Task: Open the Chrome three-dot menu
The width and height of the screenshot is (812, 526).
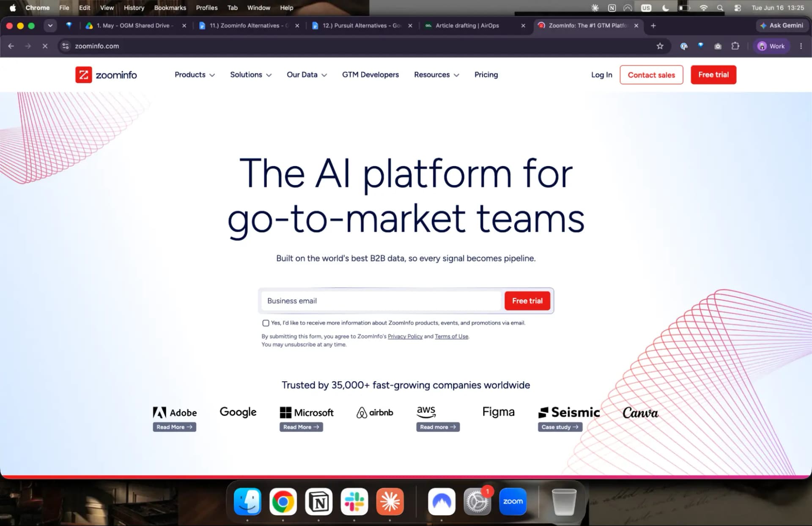Action: click(801, 46)
